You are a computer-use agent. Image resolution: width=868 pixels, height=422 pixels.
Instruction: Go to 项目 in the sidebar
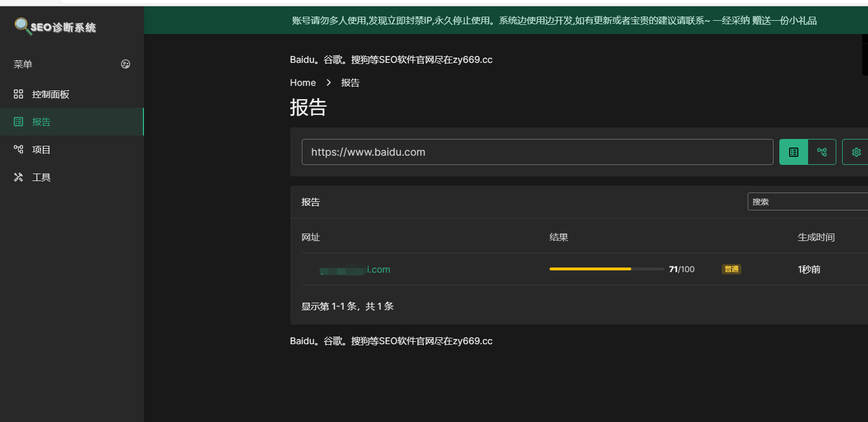click(x=41, y=150)
